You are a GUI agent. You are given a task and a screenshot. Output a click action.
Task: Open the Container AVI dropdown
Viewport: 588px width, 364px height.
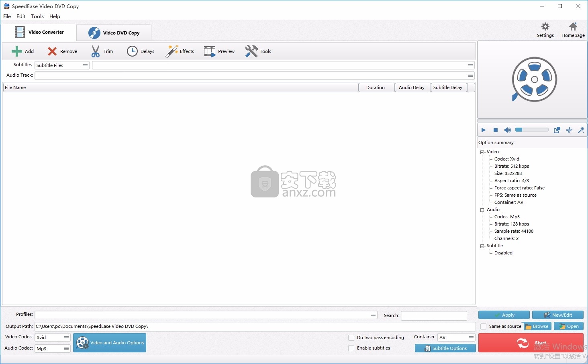click(x=457, y=338)
